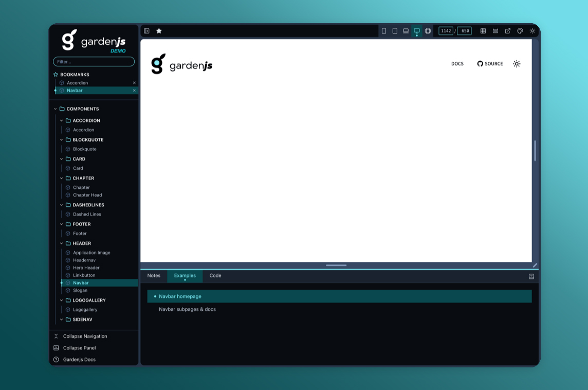This screenshot has width=588, height=390.
Task: Click Collapse Navigation at the sidebar bottom
Action: pyautogui.click(x=85, y=336)
